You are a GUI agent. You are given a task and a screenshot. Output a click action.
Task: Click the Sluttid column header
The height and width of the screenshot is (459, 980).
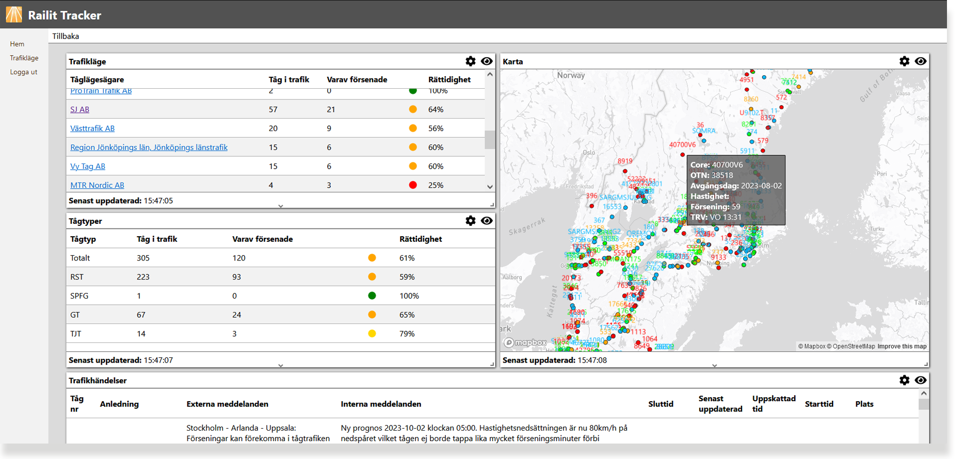coord(661,404)
